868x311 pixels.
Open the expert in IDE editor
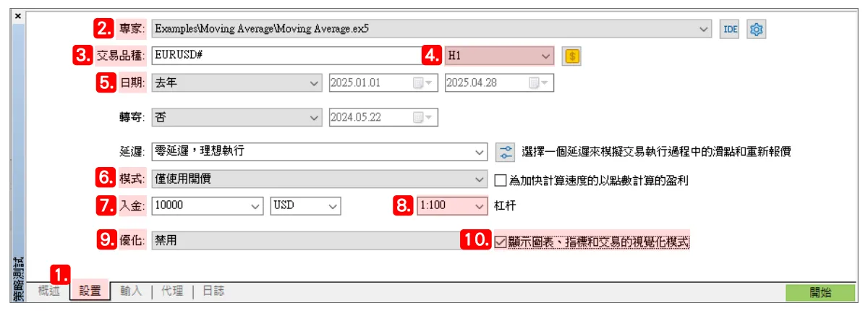pyautogui.click(x=730, y=30)
